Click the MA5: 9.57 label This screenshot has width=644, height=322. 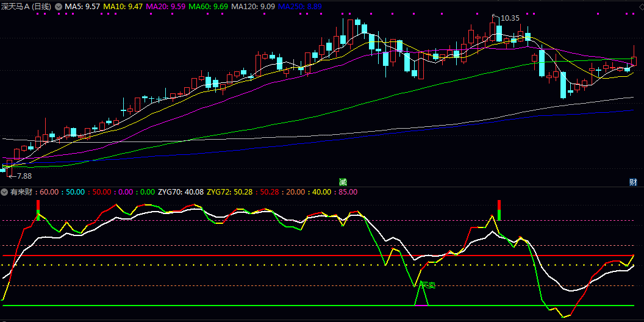(x=82, y=7)
